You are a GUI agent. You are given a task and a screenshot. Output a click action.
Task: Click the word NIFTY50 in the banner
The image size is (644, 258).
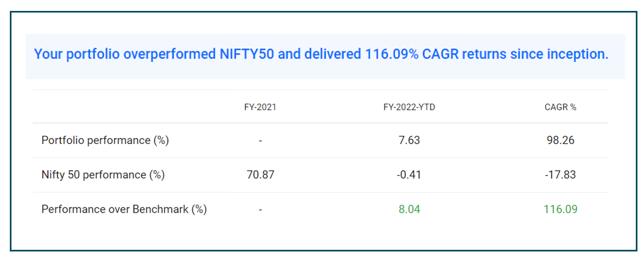coord(245,55)
